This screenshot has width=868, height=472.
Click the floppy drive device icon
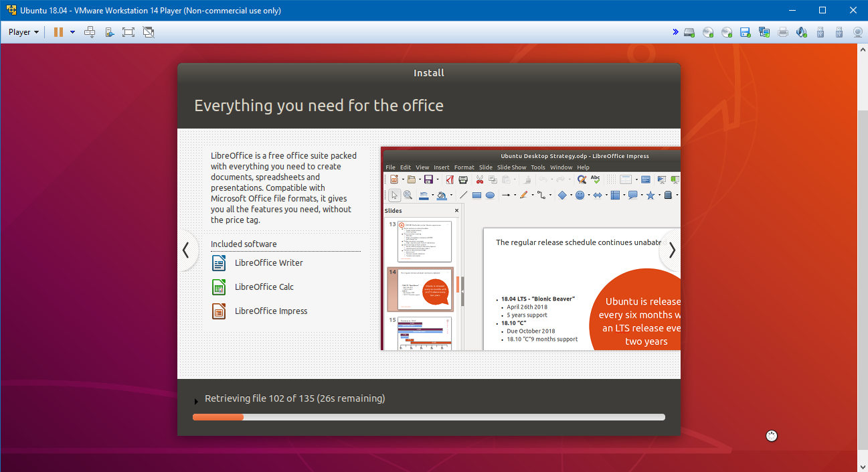(x=746, y=32)
